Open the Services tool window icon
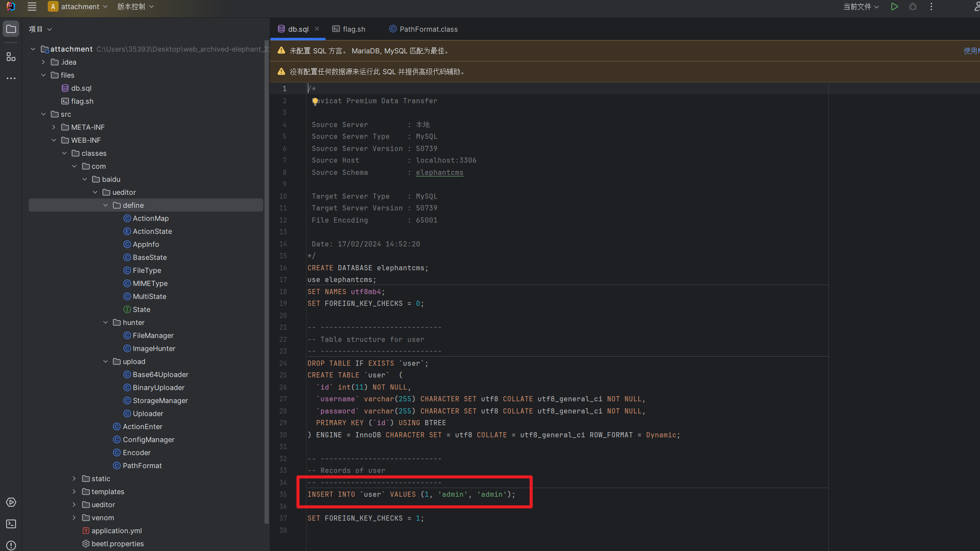This screenshot has height=551, width=980. tap(11, 502)
